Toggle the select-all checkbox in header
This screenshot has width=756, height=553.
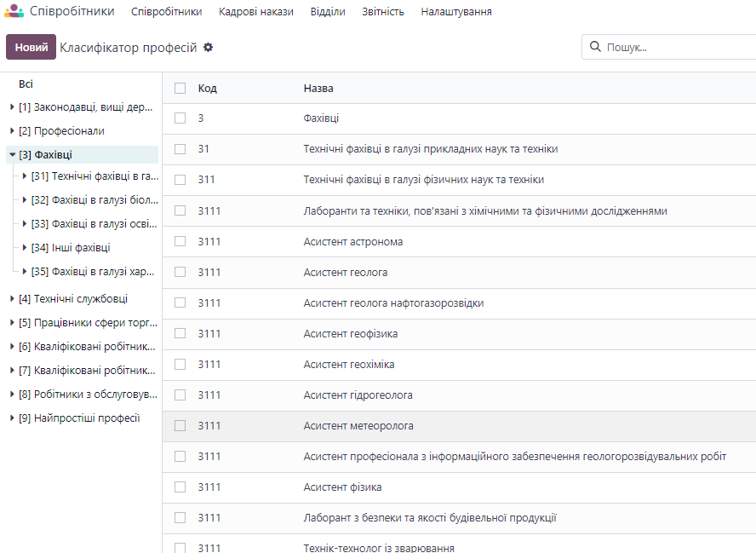[180, 88]
